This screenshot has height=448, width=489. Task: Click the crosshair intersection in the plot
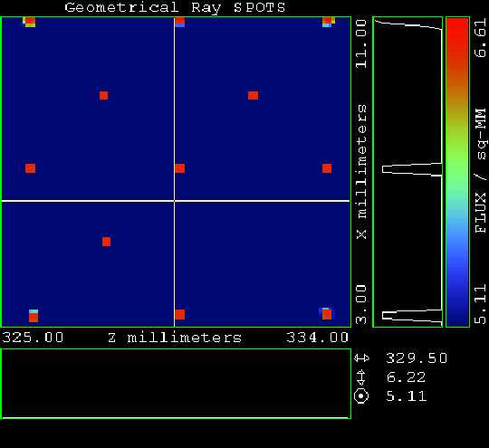tap(175, 201)
